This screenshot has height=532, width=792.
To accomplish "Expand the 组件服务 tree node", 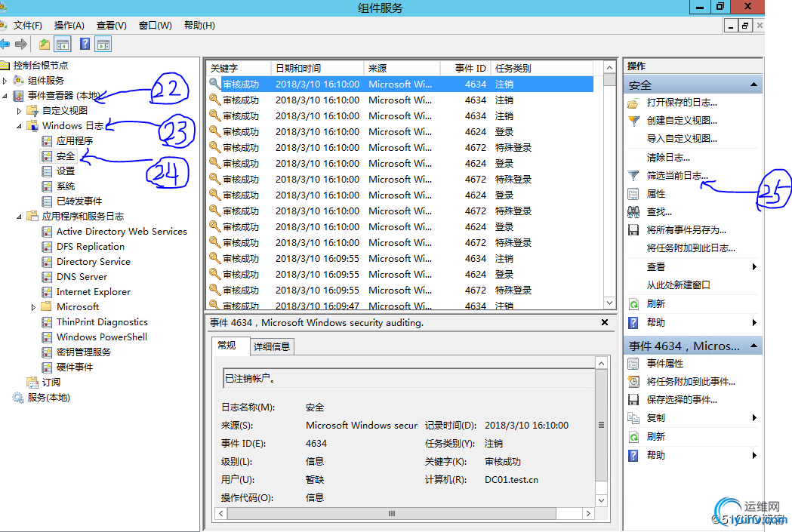I will (x=5, y=80).
